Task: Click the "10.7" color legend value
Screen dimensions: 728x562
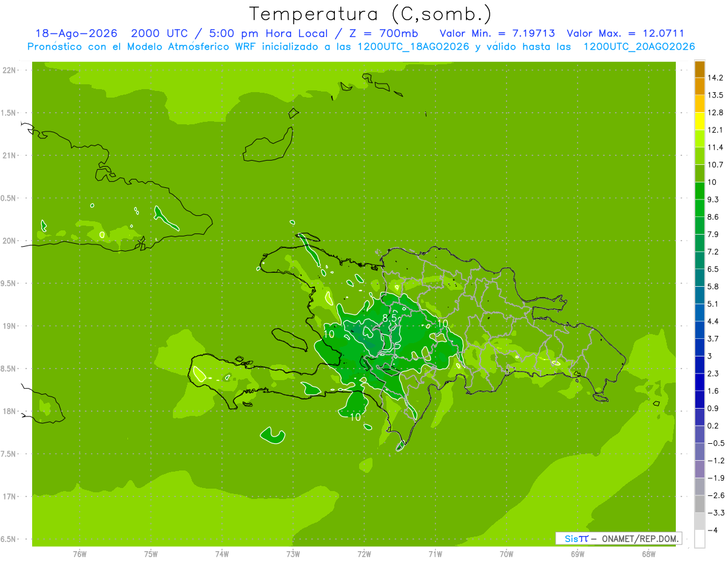Action: pyautogui.click(x=715, y=164)
